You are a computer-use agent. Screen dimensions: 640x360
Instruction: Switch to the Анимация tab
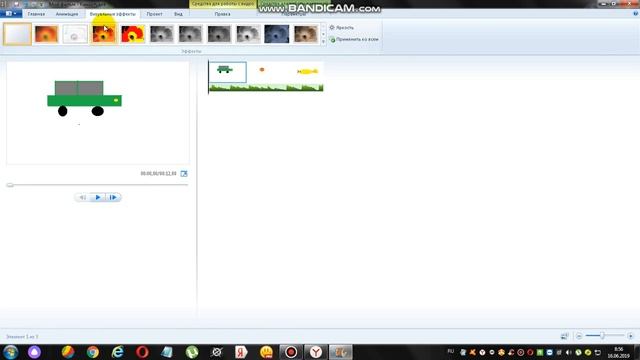coord(67,14)
